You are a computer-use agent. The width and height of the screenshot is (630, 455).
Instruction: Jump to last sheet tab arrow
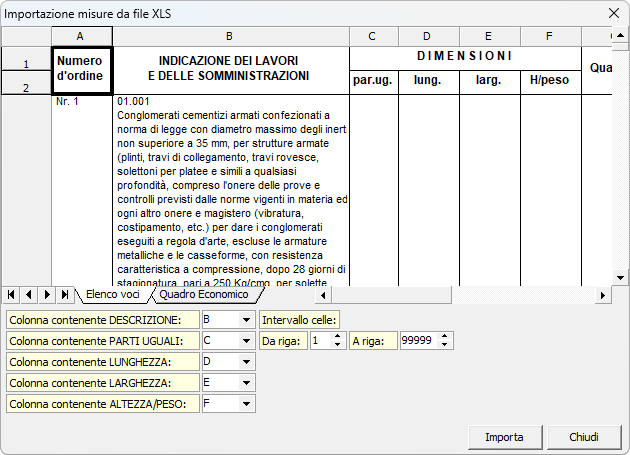(65, 295)
